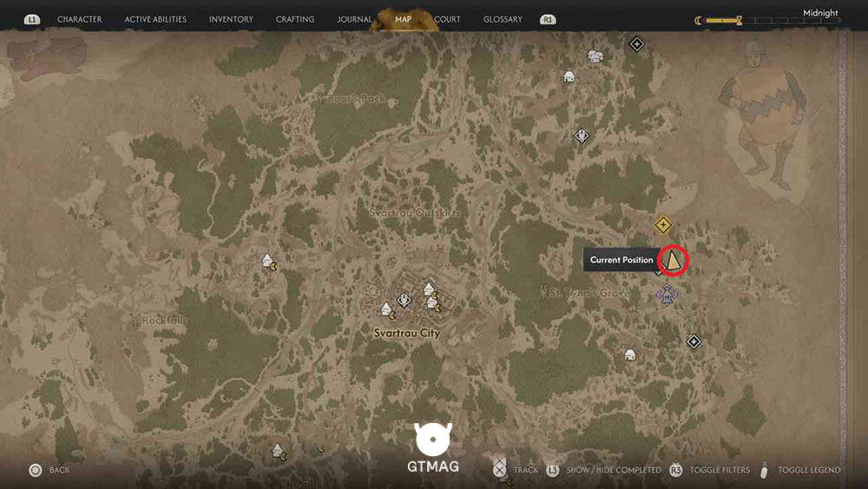868x489 pixels.
Task: Open the Character tab
Action: point(79,19)
